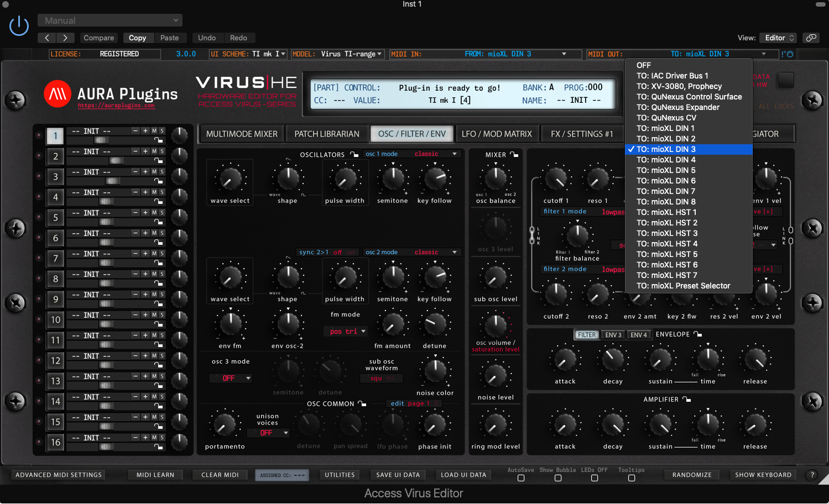Click the osc 1 wave select knob

pyautogui.click(x=230, y=179)
